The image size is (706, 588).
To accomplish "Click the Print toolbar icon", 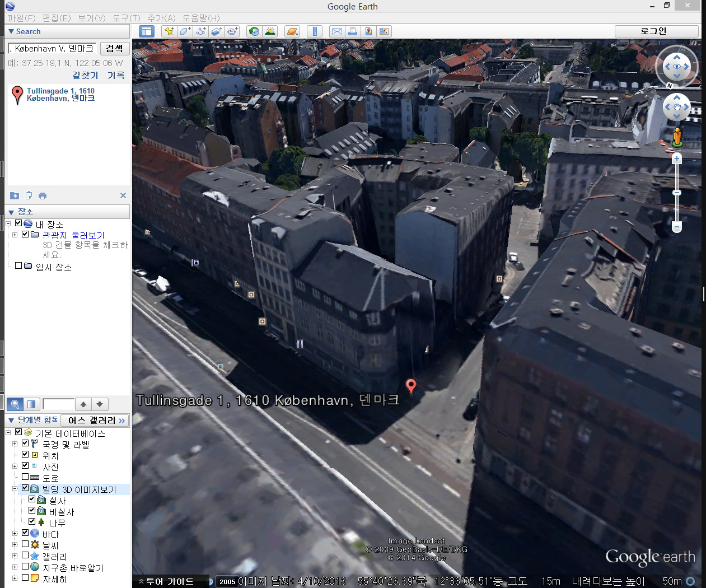I will (x=353, y=31).
